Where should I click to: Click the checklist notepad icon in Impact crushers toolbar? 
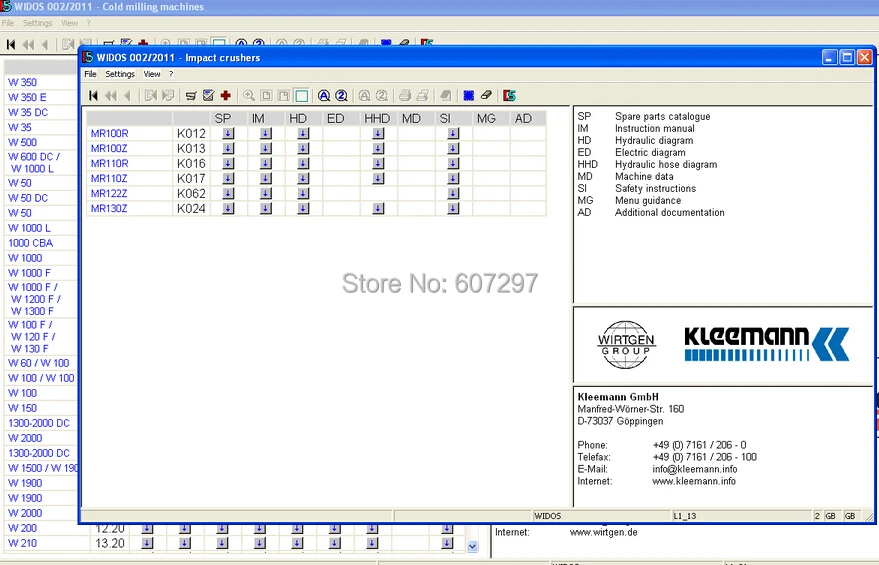(209, 96)
